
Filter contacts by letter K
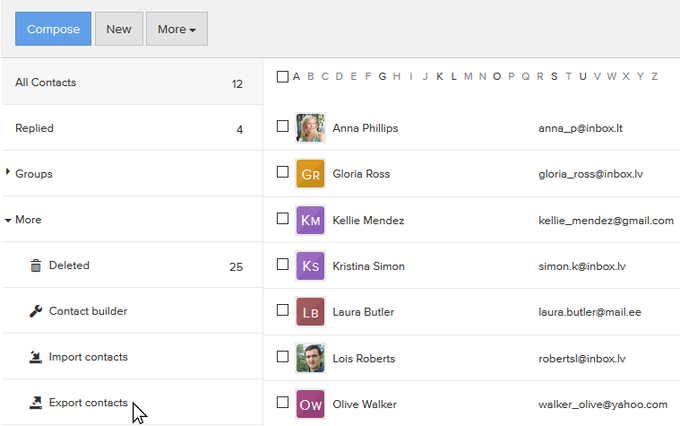440,77
